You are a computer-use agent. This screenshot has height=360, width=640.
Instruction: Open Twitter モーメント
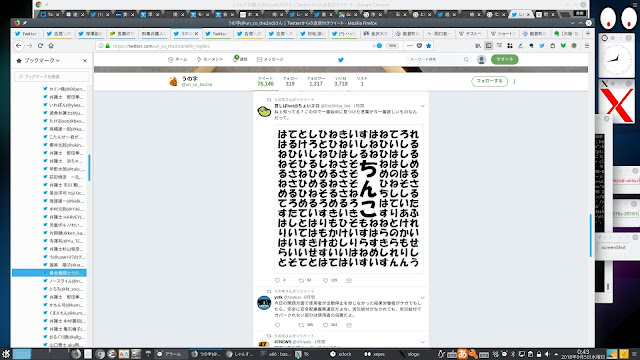210,59
